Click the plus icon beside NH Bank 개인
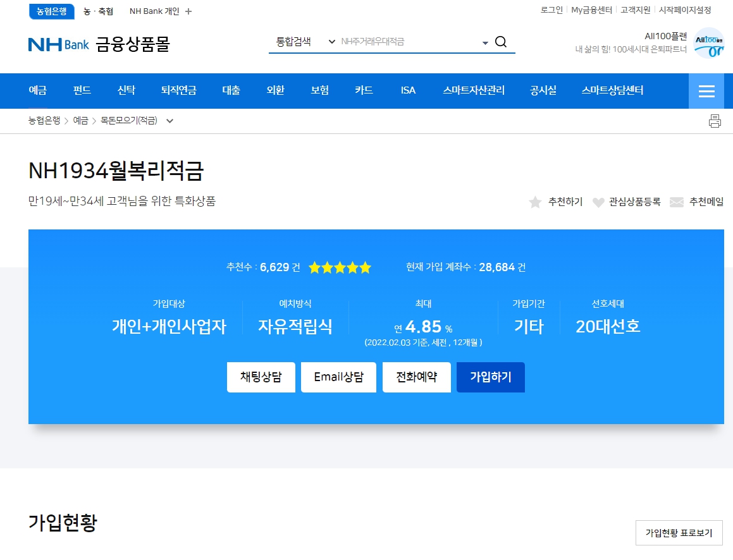 click(x=188, y=11)
